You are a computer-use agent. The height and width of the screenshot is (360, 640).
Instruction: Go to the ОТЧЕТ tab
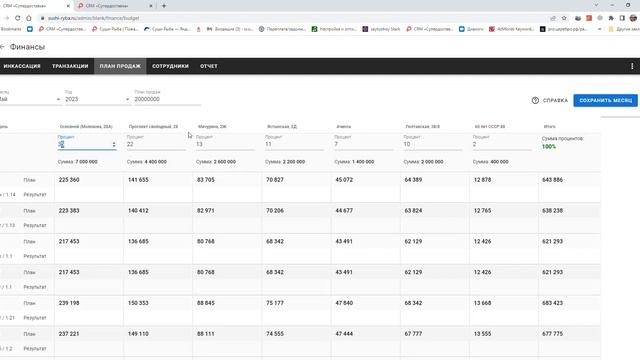tap(209, 66)
